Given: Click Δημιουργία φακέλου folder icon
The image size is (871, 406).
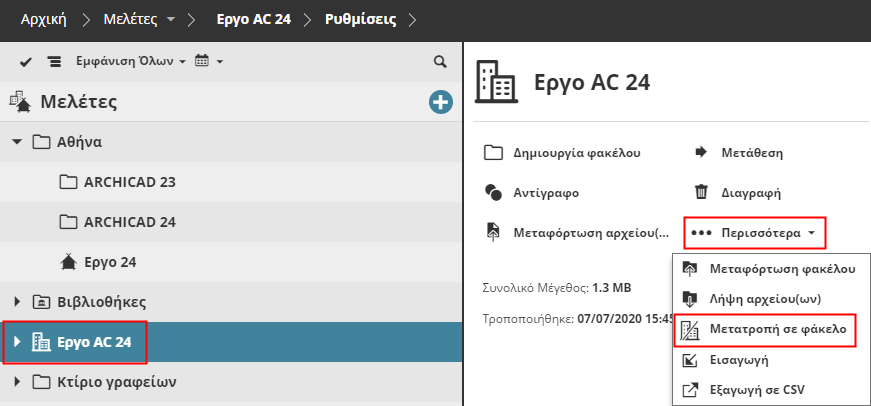Looking at the screenshot, I should pyautogui.click(x=493, y=153).
